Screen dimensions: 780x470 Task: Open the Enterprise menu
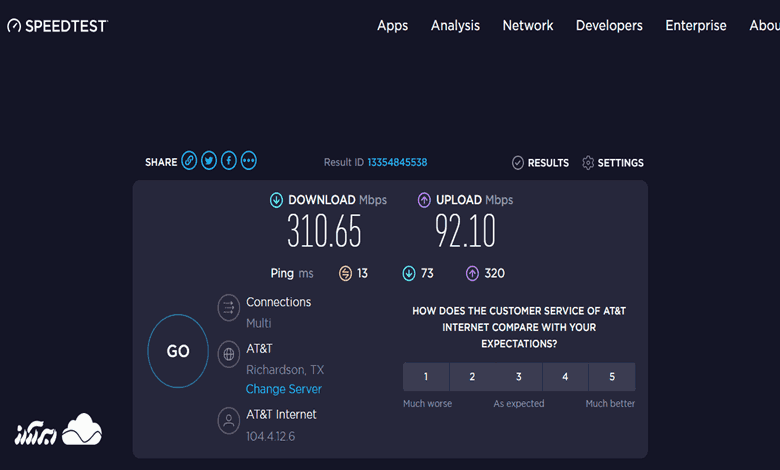[x=696, y=26]
